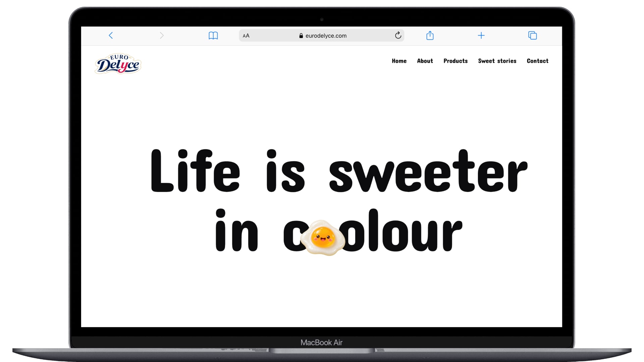Go to the Contact page
644x362 pixels.
[538, 61]
